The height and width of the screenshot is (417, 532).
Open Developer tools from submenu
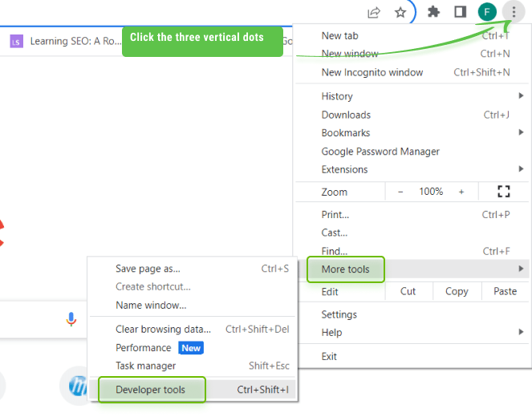click(x=193, y=390)
